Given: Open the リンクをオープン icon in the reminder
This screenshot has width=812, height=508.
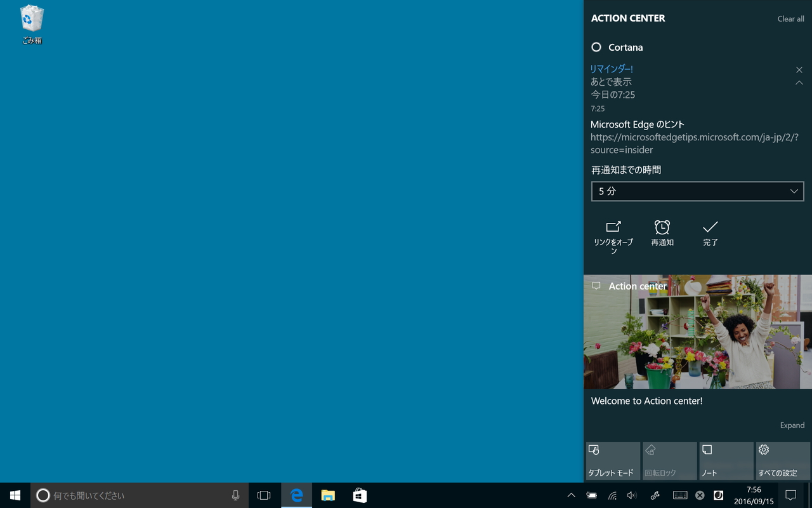Looking at the screenshot, I should point(613,233).
